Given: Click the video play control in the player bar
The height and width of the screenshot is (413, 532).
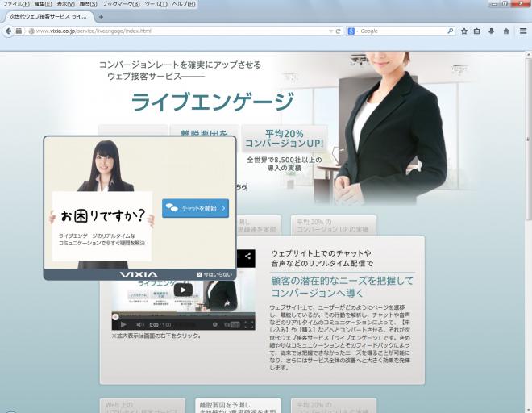Looking at the screenshot, I should click(x=123, y=325).
